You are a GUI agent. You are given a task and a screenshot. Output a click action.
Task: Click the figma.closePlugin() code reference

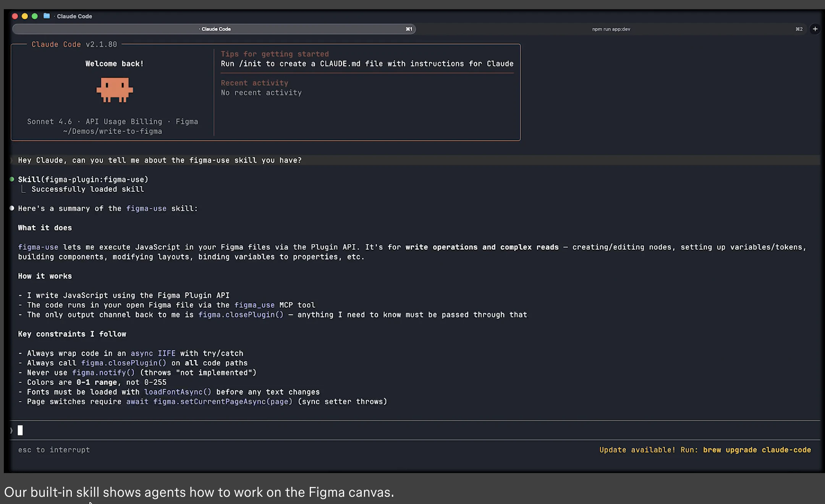point(241,315)
